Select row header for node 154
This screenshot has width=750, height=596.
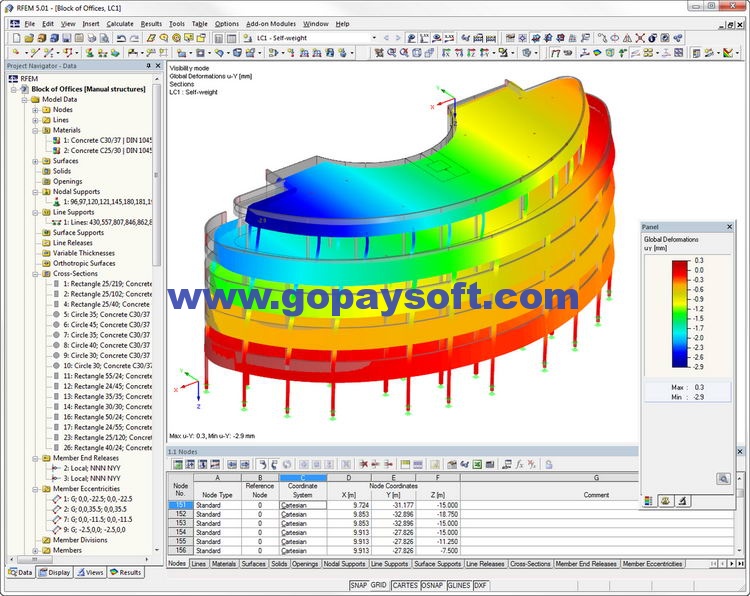click(x=181, y=532)
